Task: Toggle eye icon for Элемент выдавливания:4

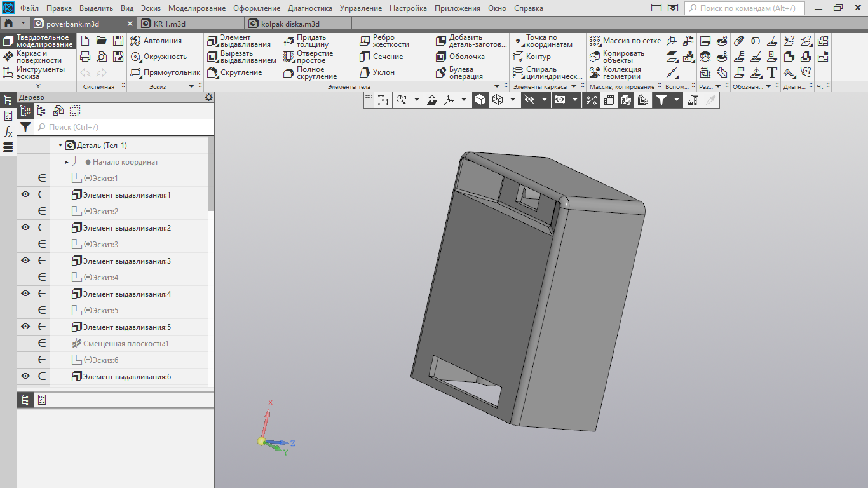Action: point(25,294)
